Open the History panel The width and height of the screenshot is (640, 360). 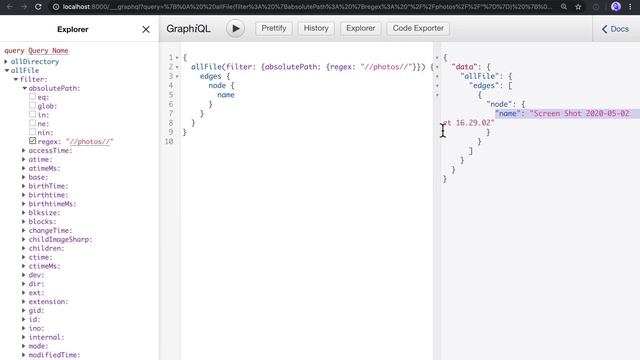pyautogui.click(x=316, y=28)
